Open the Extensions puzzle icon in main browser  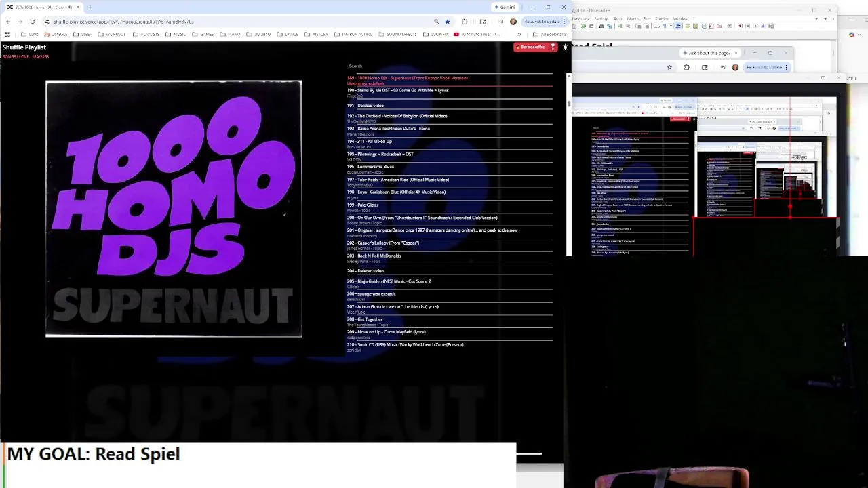465,22
